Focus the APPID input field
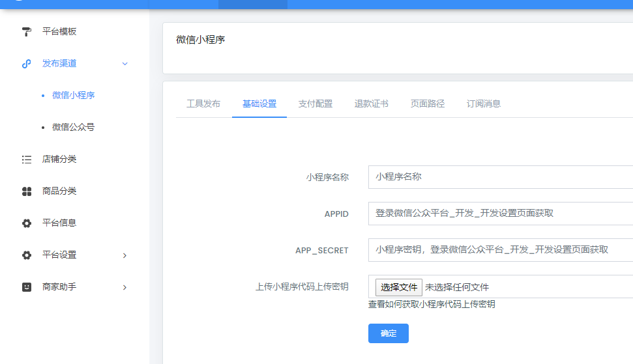Image resolution: width=633 pixels, height=364 pixels. [501, 214]
